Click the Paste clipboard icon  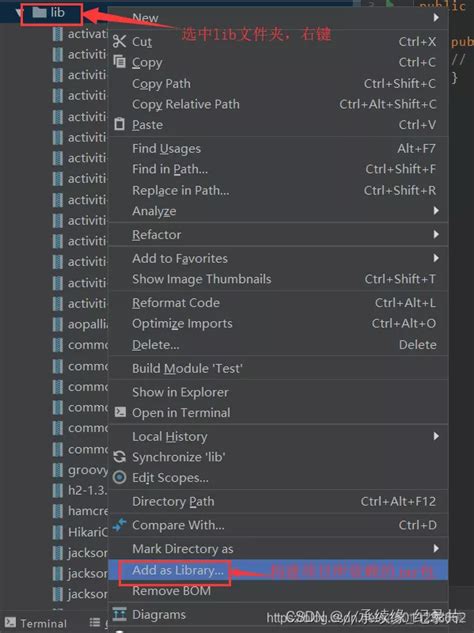(x=120, y=124)
